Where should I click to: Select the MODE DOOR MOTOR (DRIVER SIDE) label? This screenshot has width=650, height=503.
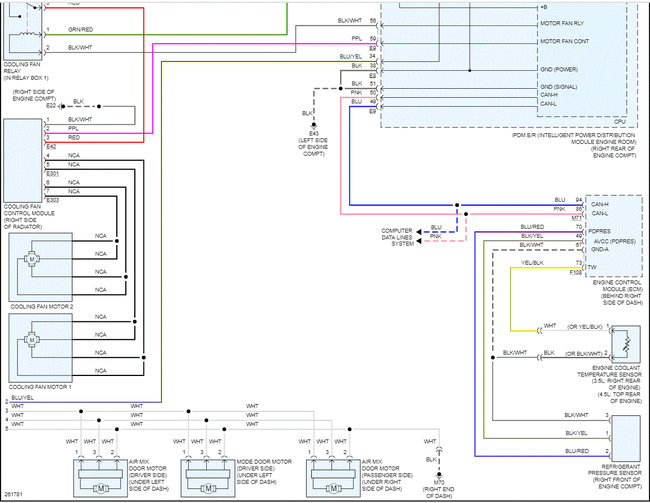pyautogui.click(x=264, y=472)
